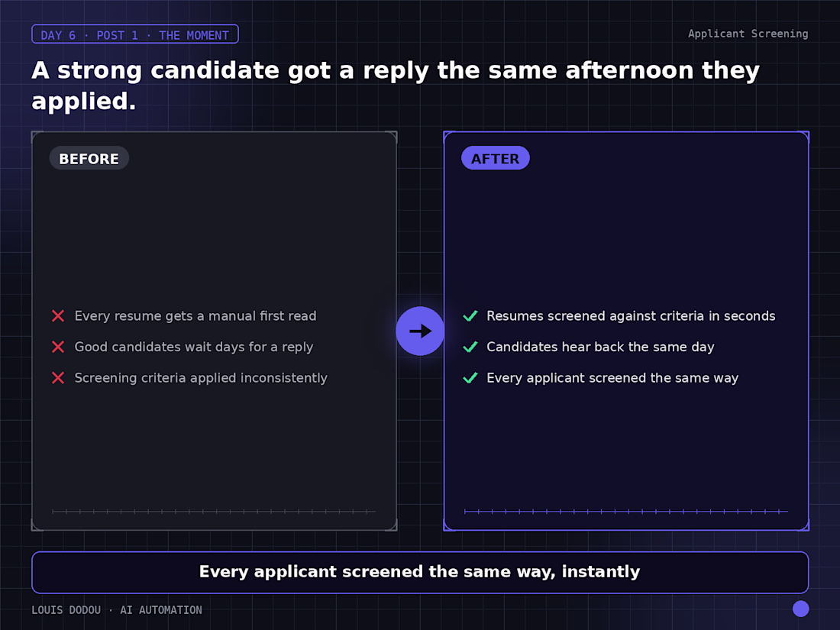
Task: Select the AFTER badge label
Action: [x=496, y=159]
